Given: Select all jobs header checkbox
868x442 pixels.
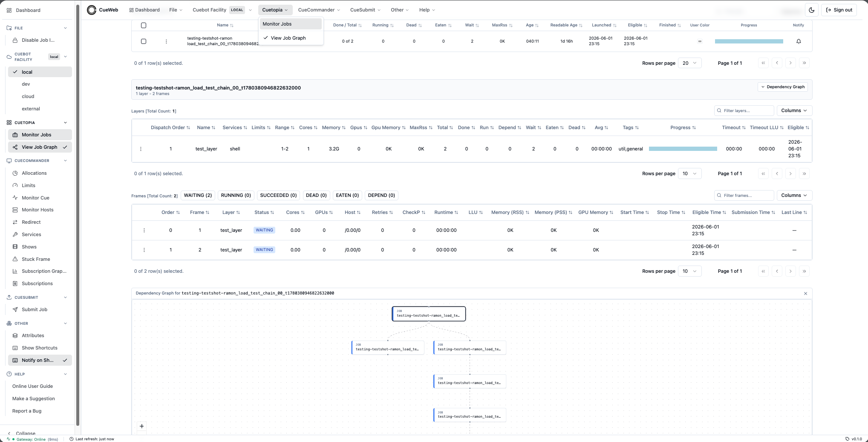Looking at the screenshot, I should 144,25.
